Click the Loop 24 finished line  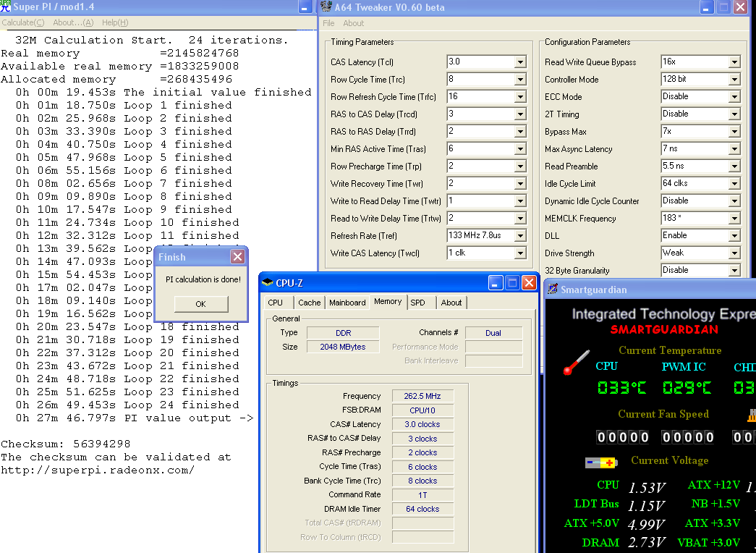[x=127, y=405]
